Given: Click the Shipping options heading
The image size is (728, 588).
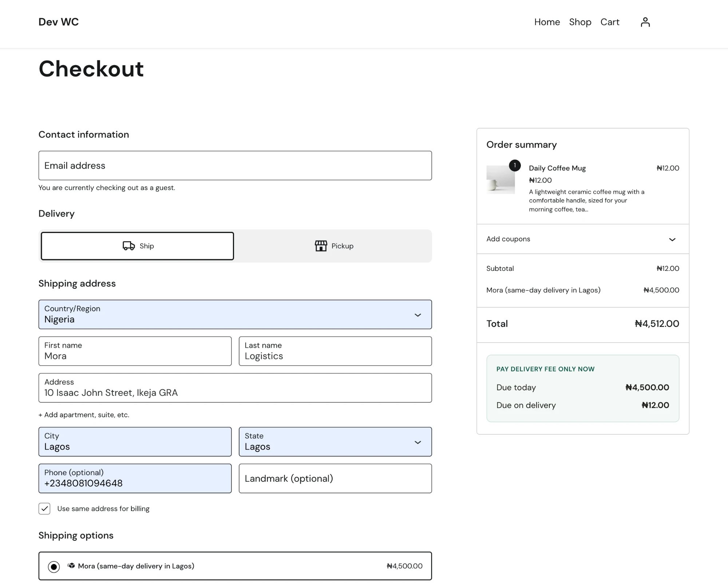Looking at the screenshot, I should [76, 535].
